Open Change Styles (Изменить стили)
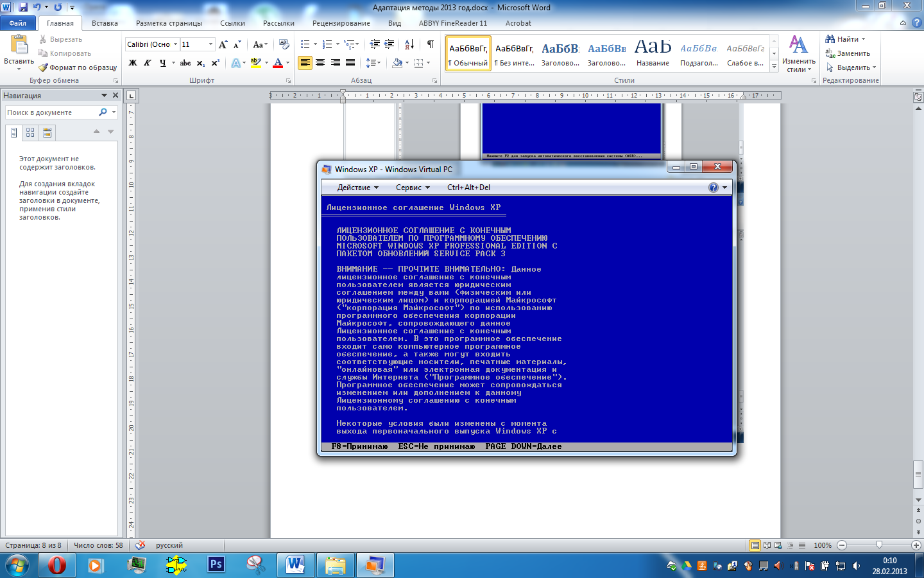The width and height of the screenshot is (924, 578). [x=798, y=54]
